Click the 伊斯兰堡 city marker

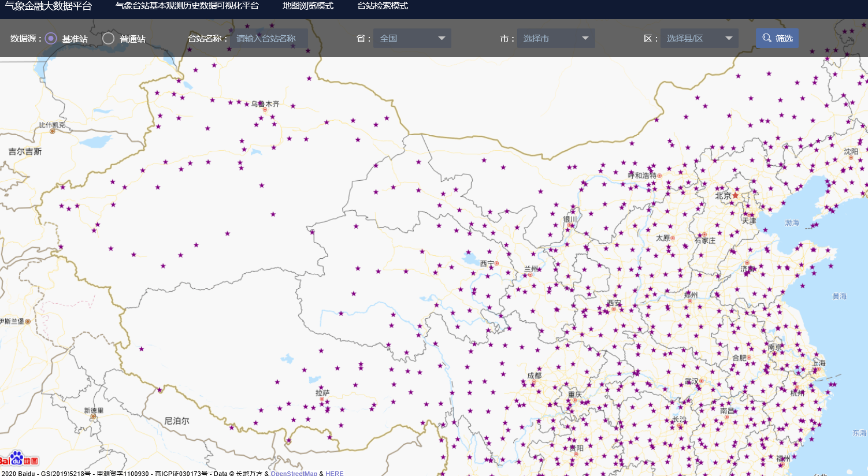click(x=28, y=321)
